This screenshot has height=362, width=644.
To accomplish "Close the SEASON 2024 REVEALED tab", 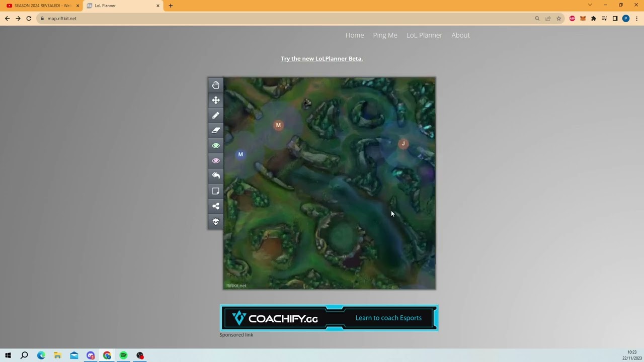I will 77,6.
